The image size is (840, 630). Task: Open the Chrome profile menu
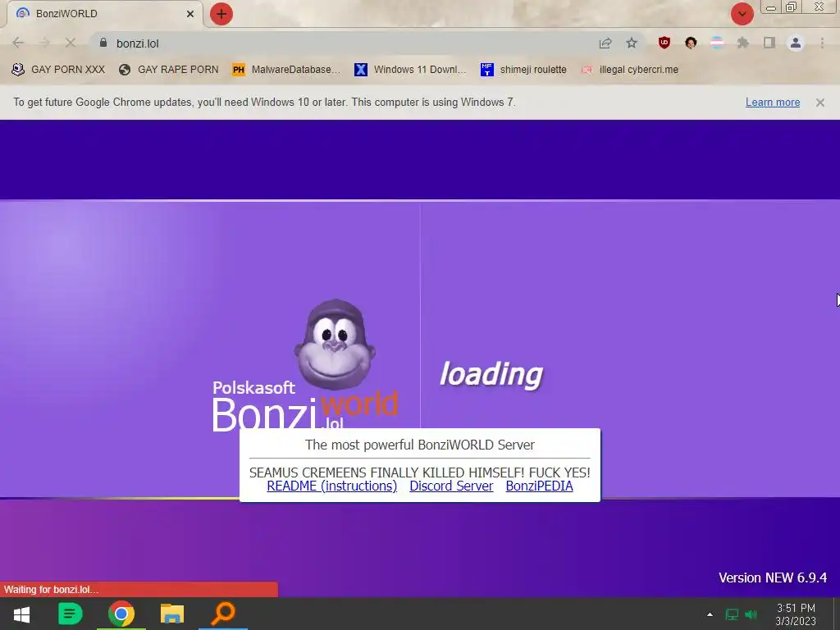coord(796,43)
